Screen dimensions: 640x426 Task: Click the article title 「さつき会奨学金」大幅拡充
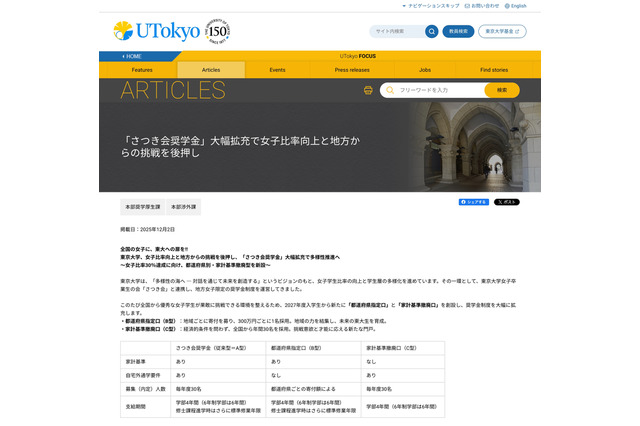[x=240, y=147]
